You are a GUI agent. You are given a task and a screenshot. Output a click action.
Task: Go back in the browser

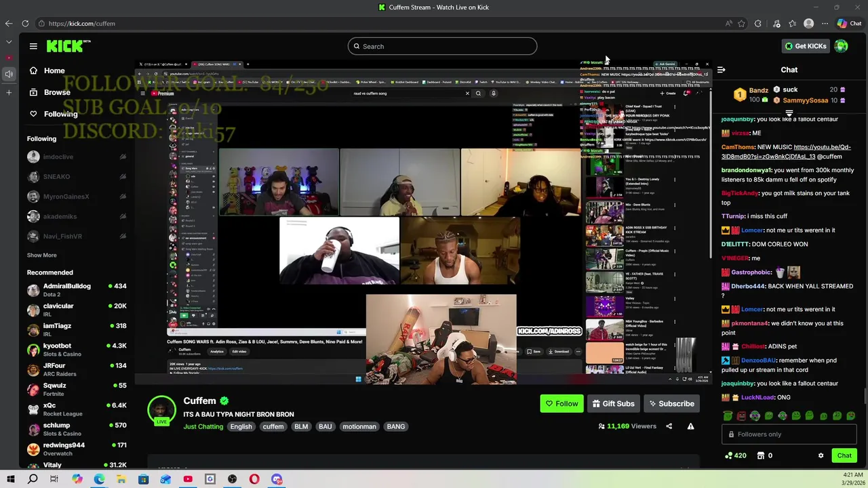pos(9,23)
